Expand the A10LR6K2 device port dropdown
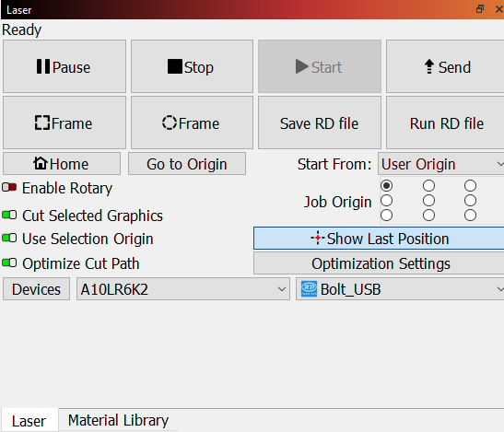 click(x=183, y=289)
